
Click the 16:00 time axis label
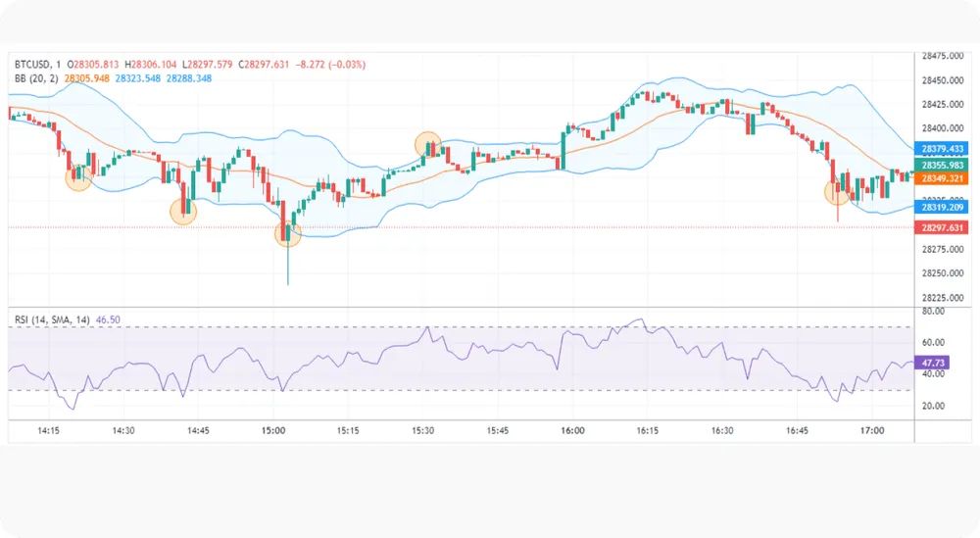(x=572, y=430)
